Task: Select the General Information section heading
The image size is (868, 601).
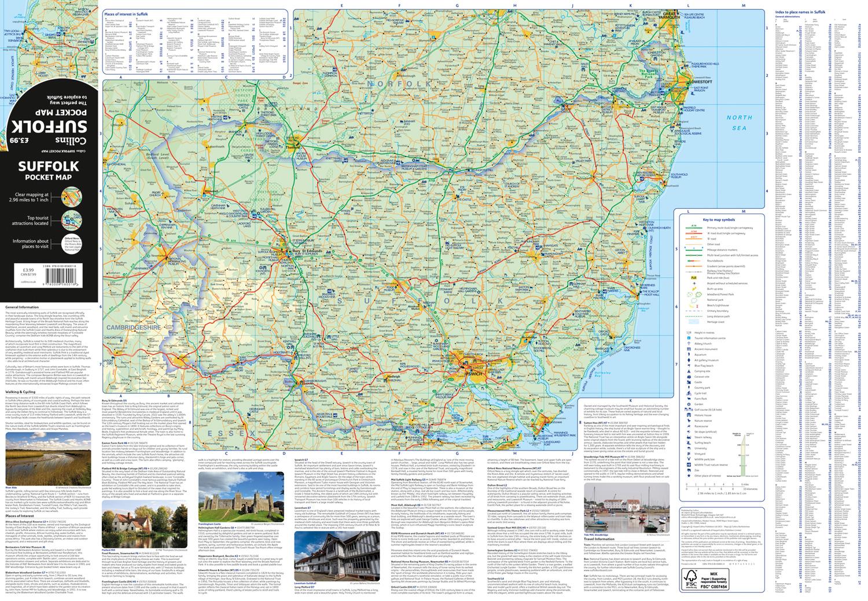Action: coord(22,307)
